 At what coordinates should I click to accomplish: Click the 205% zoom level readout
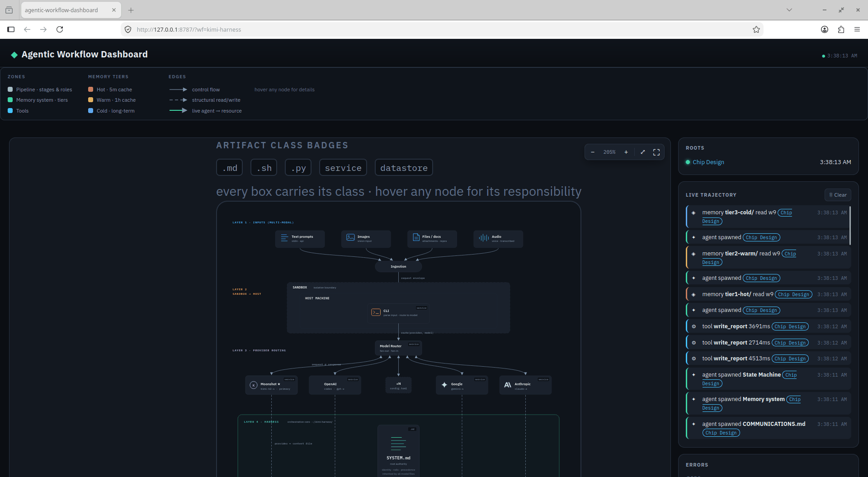click(x=609, y=152)
